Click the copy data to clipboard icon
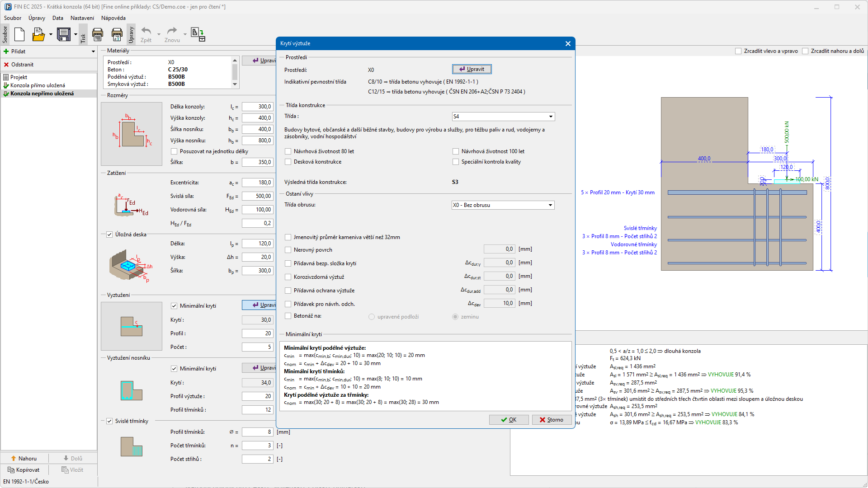The image size is (868, 488). 198,34
